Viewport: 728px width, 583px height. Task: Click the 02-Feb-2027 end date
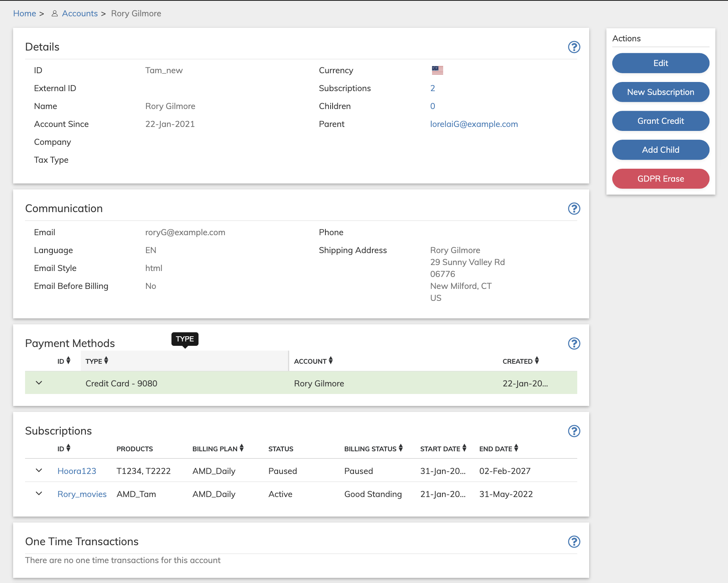(505, 471)
